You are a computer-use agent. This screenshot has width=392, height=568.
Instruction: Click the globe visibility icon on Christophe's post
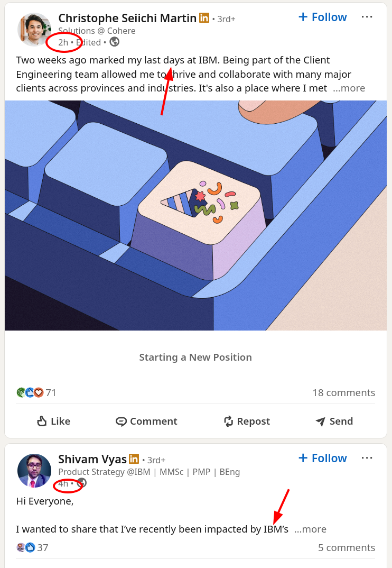point(114,42)
